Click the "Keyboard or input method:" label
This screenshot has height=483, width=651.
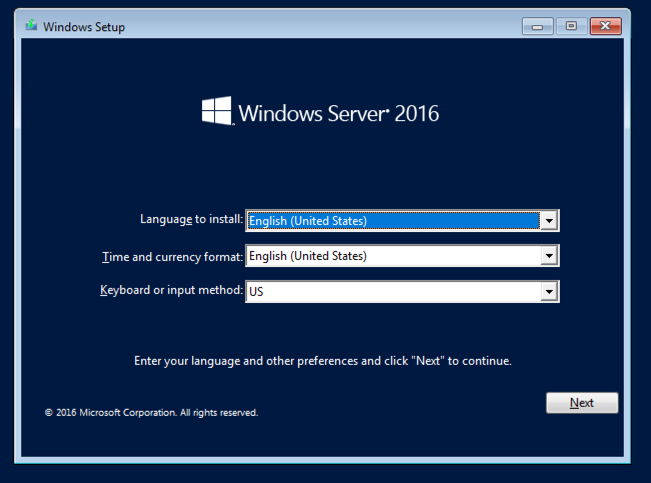click(x=171, y=290)
